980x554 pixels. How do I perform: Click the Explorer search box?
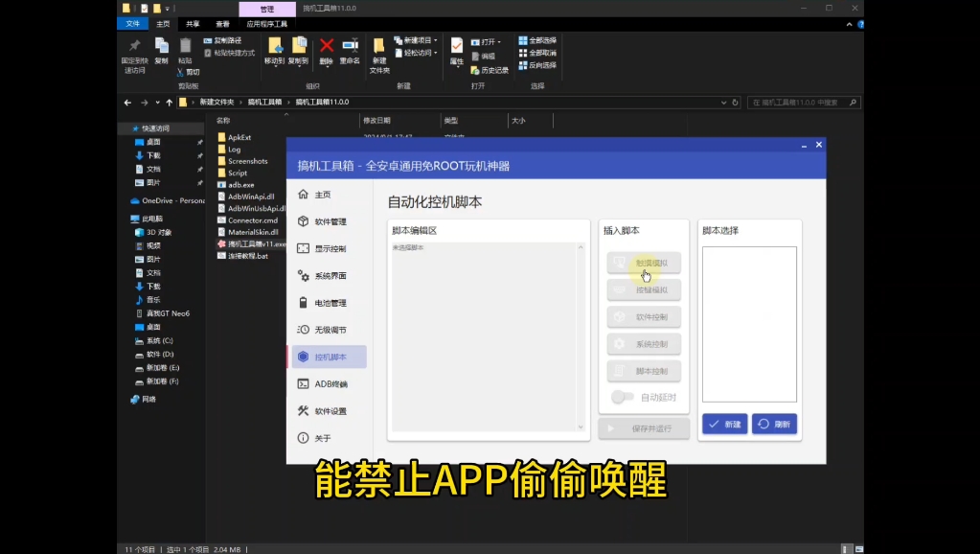tap(804, 103)
